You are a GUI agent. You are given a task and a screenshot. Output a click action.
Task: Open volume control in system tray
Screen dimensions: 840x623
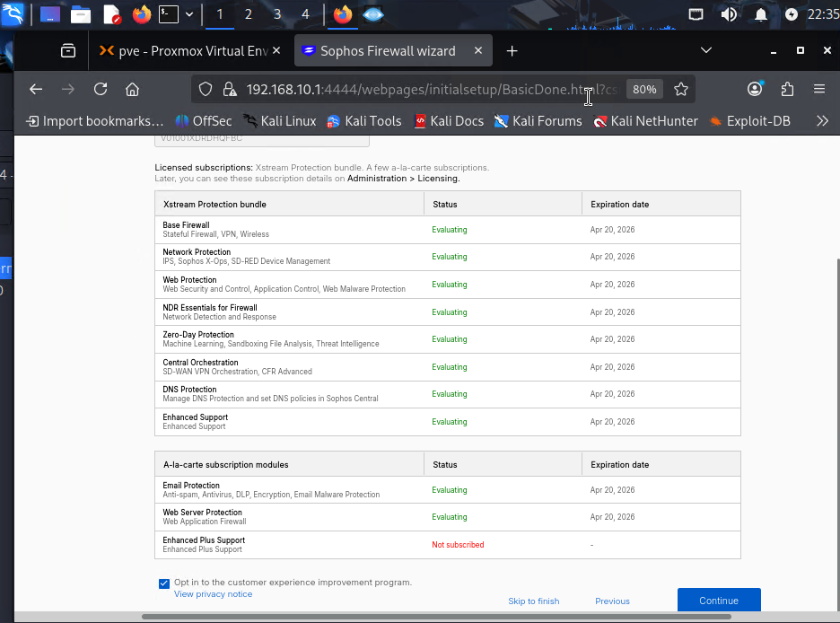coord(729,14)
